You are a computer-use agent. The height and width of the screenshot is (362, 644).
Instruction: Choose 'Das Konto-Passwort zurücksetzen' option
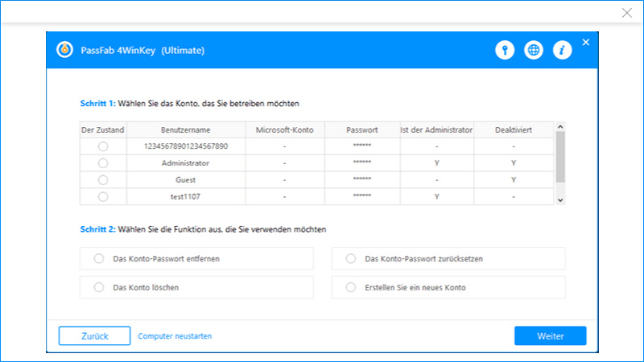350,259
